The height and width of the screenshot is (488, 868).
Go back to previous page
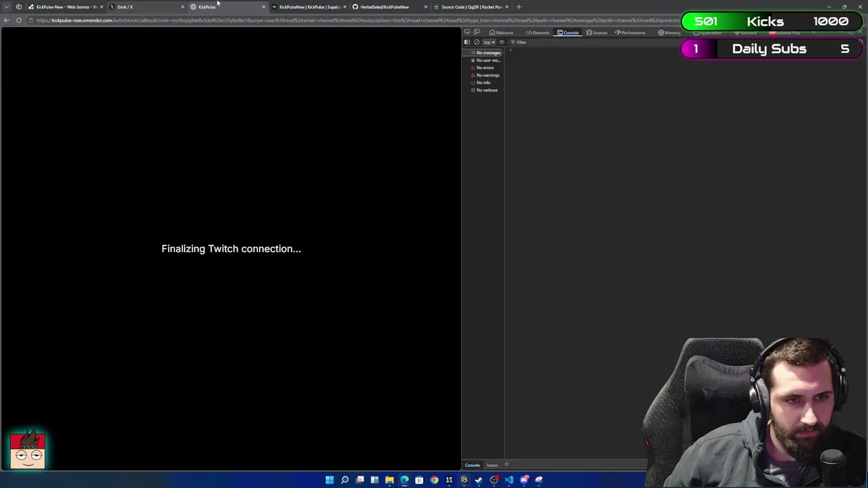[7, 20]
